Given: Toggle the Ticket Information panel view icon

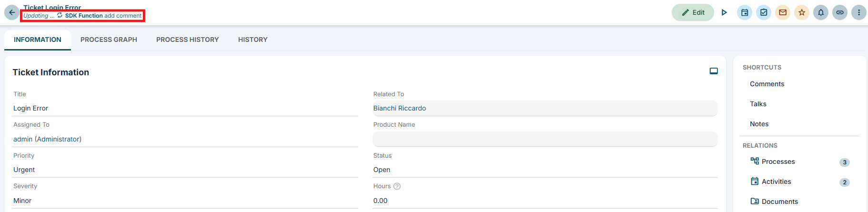Looking at the screenshot, I should [x=714, y=71].
